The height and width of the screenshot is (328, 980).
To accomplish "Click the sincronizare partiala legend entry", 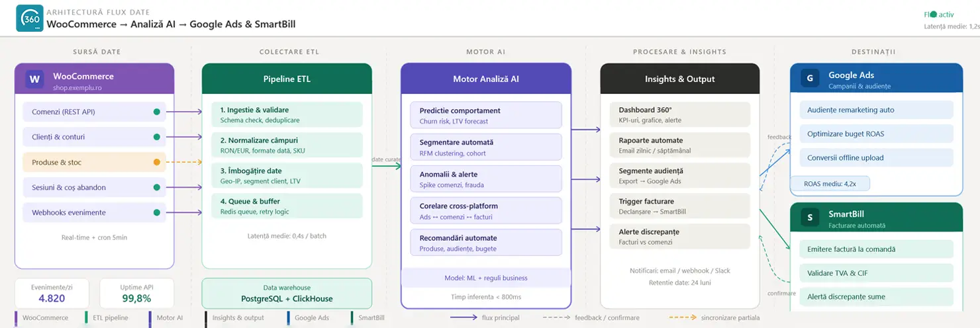I will tap(714, 318).
